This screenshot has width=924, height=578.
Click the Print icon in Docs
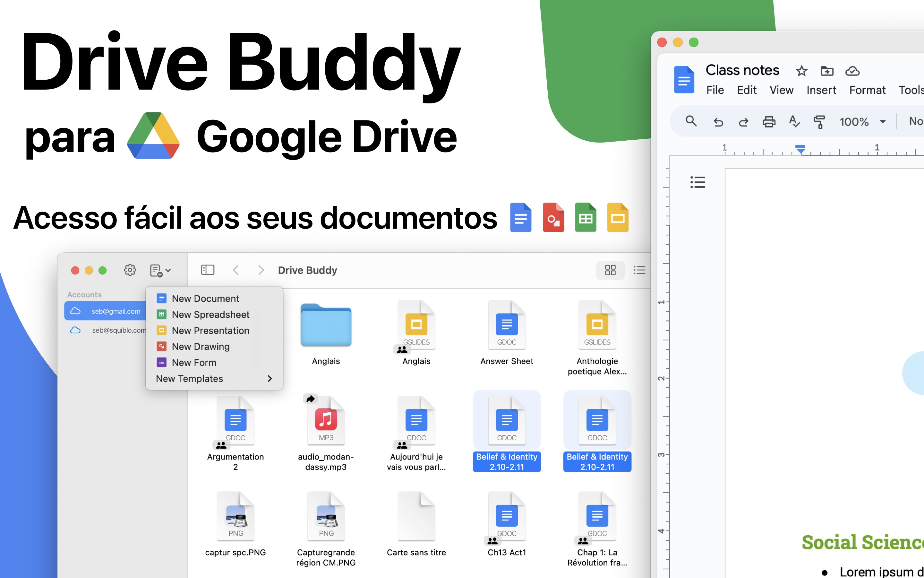(x=769, y=122)
